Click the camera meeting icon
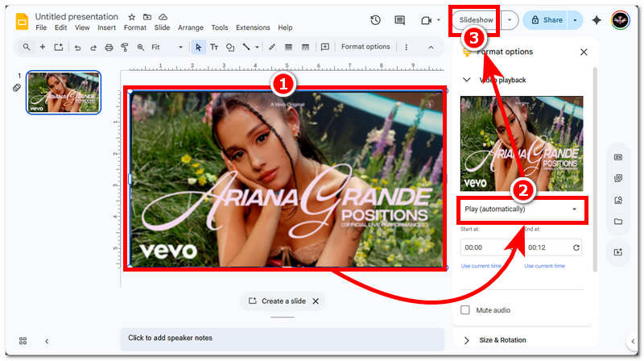The height and width of the screenshot is (361, 644). tap(427, 20)
